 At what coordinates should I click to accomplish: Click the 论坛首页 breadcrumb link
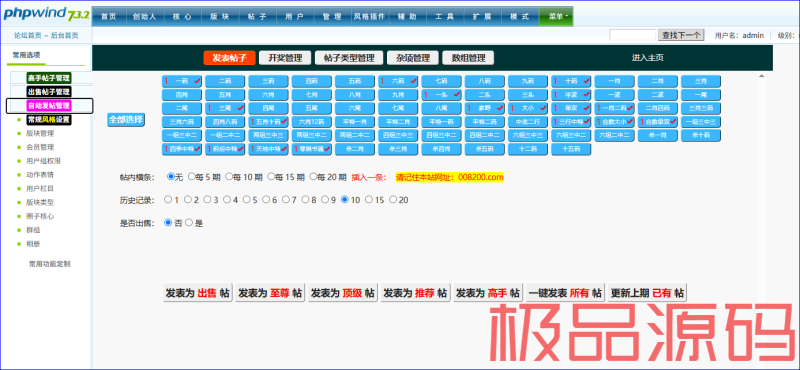(28, 35)
